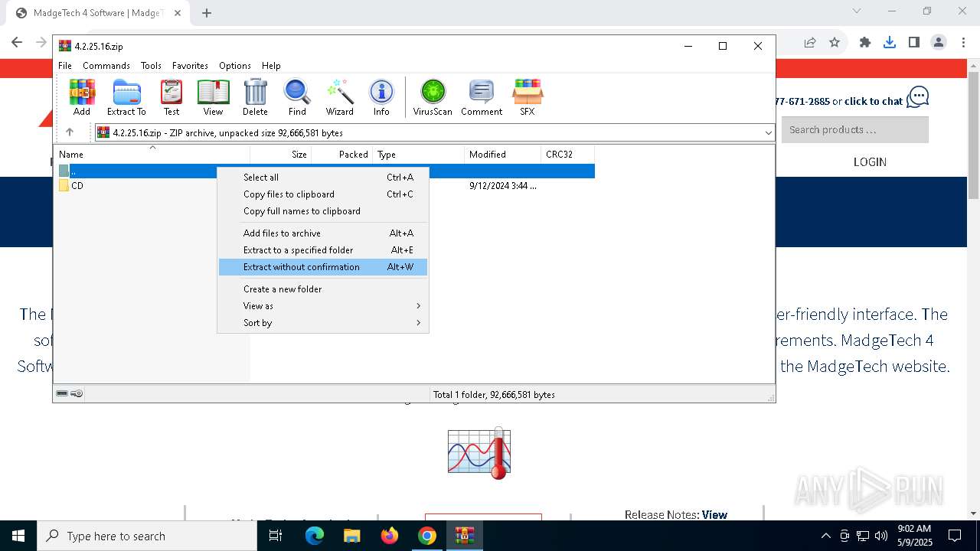Sort by Modified column header
980x551 pixels.
(x=503, y=155)
